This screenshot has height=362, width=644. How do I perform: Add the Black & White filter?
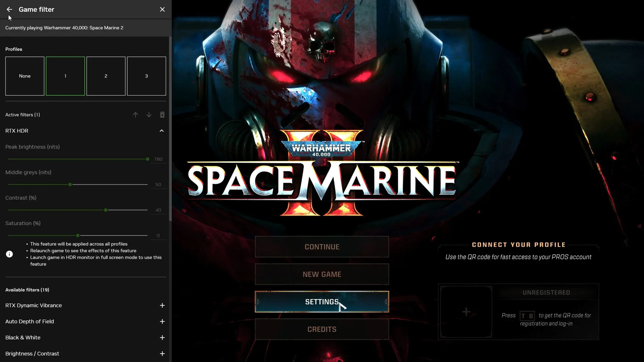point(162,338)
